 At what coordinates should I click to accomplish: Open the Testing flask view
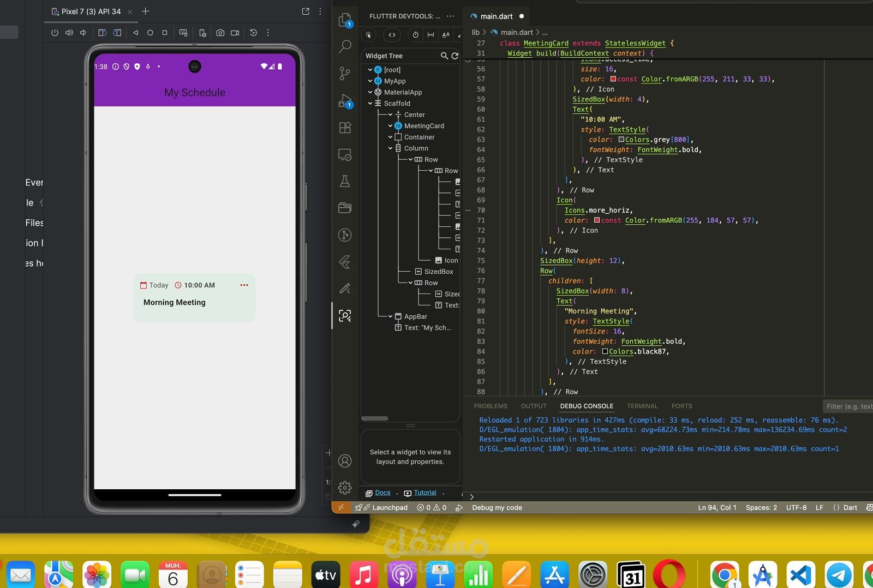(345, 181)
